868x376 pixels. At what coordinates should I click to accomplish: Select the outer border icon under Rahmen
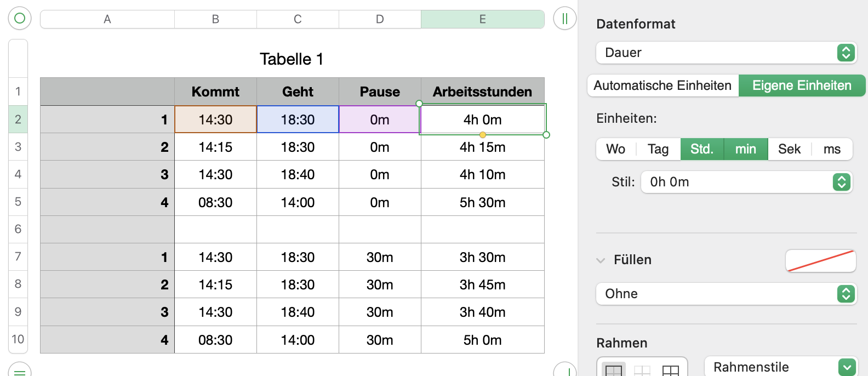pyautogui.click(x=614, y=370)
